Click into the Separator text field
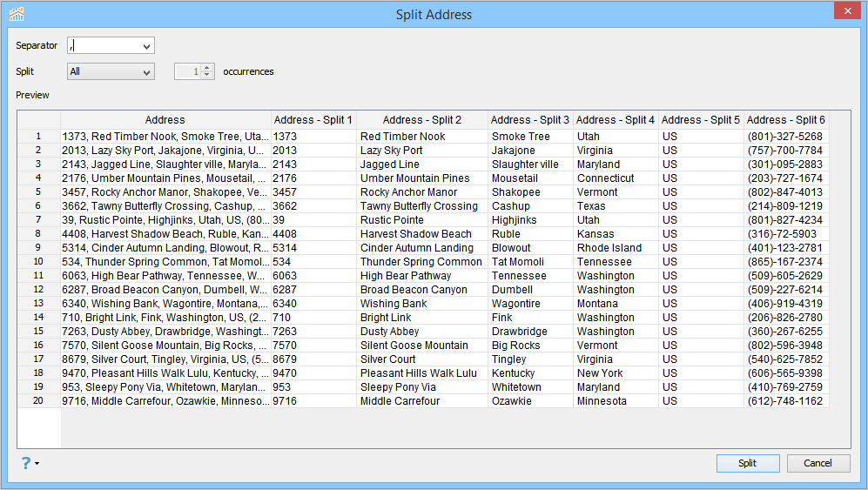Screen dimensions: 868x490 pos(104,45)
